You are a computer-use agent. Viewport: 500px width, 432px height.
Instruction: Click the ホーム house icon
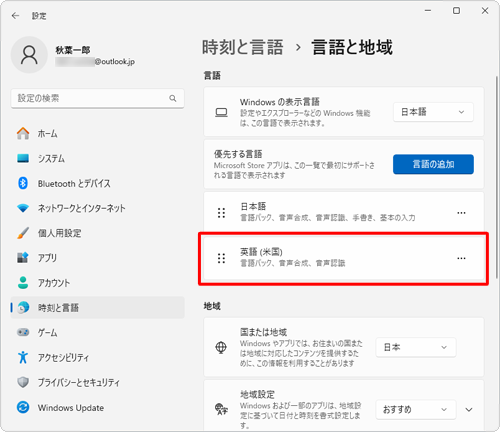click(23, 133)
